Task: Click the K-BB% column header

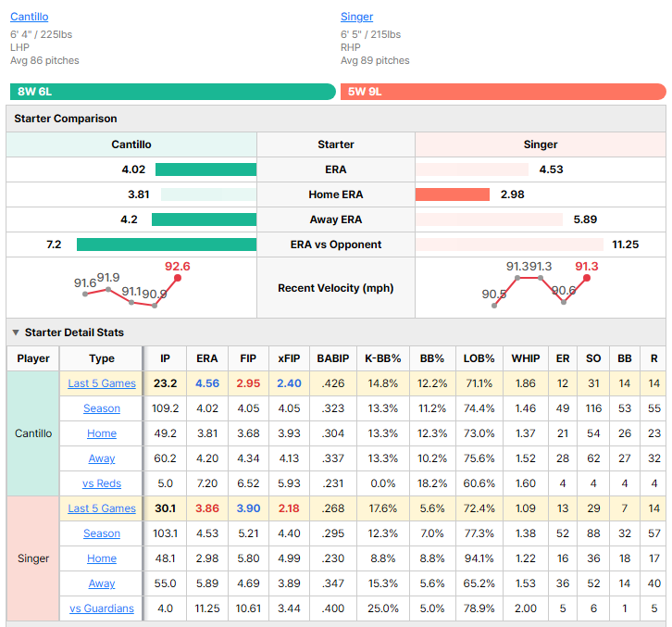Action: click(x=382, y=358)
